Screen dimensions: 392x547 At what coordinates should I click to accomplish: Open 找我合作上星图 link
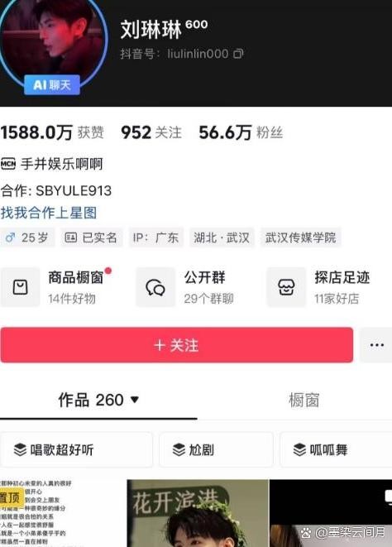pos(49,213)
